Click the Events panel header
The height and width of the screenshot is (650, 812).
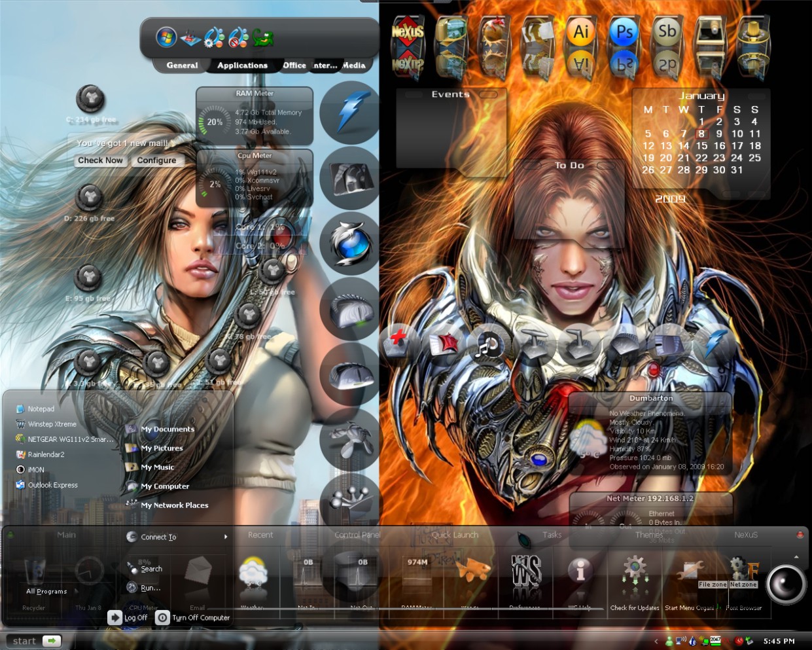[x=451, y=94]
